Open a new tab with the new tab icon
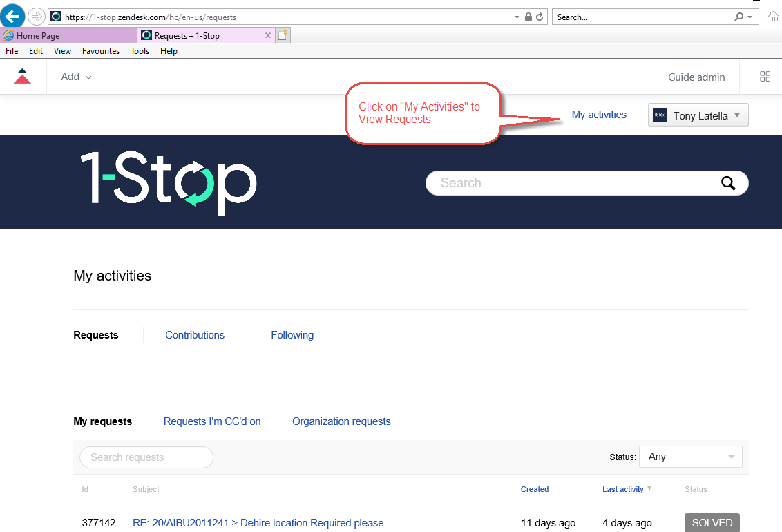Image resolution: width=782 pixels, height=532 pixels. 283,35
